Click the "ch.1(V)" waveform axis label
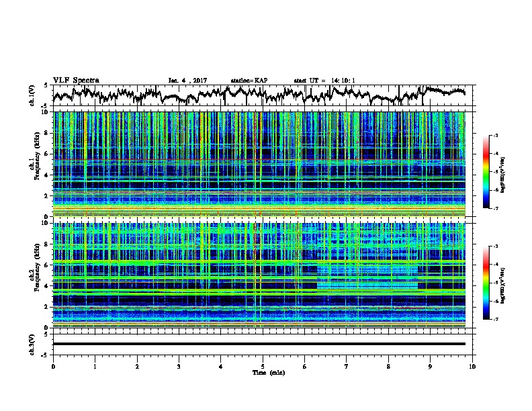The image size is (532, 411). pos(32,95)
